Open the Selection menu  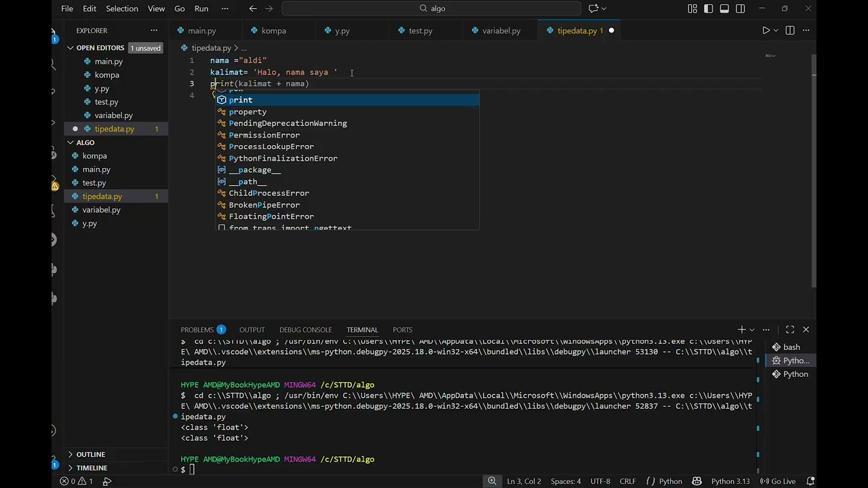coord(122,9)
